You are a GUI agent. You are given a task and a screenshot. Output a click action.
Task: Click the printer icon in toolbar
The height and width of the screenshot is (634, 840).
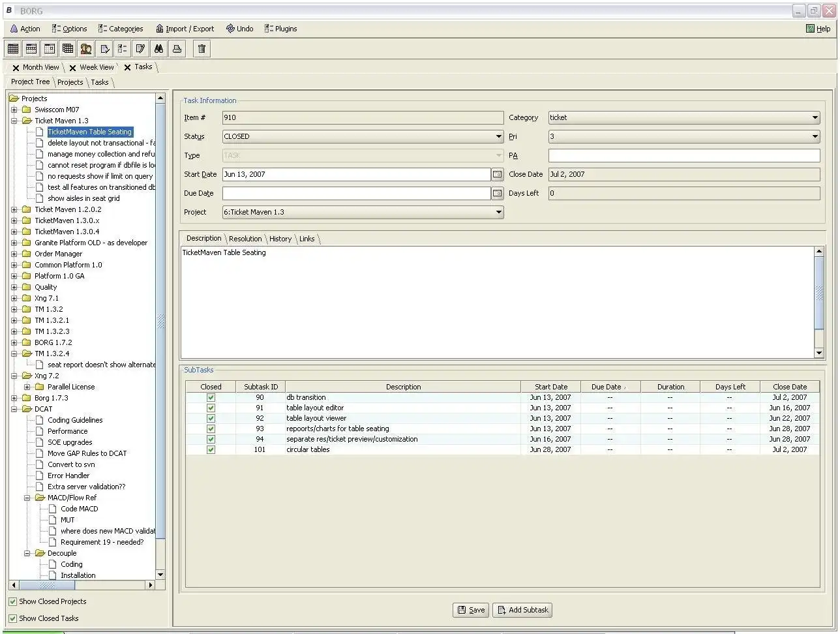pyautogui.click(x=177, y=49)
